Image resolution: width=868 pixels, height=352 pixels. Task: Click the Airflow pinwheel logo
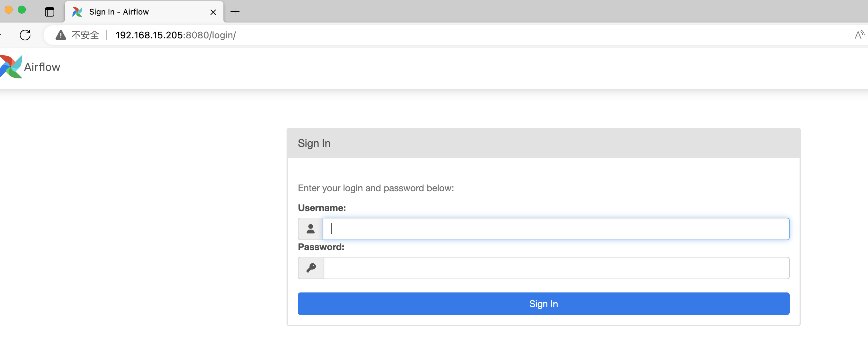[11, 67]
